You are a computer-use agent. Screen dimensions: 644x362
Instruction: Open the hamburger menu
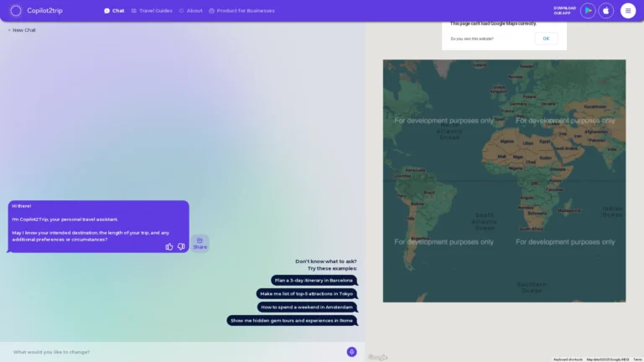tap(628, 11)
